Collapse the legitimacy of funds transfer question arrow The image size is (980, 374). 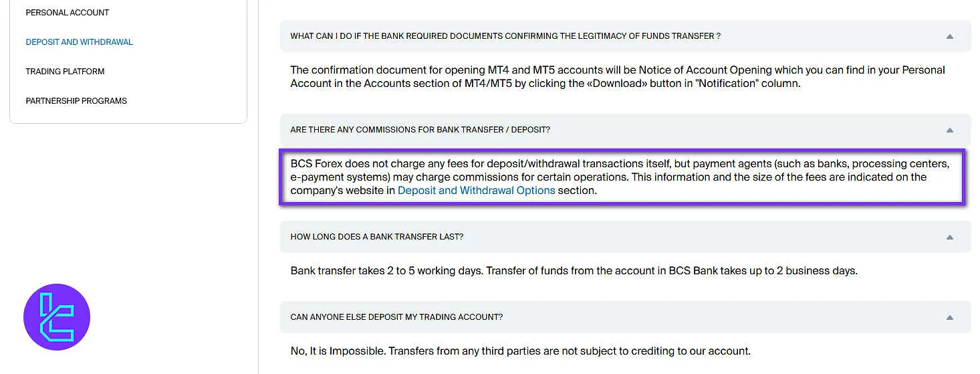tap(949, 36)
